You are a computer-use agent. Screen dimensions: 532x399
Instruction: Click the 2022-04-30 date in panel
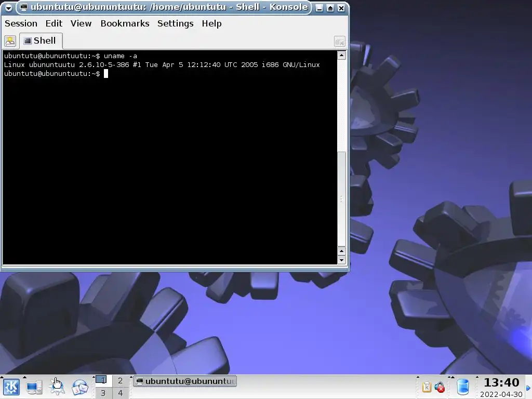coord(501,394)
